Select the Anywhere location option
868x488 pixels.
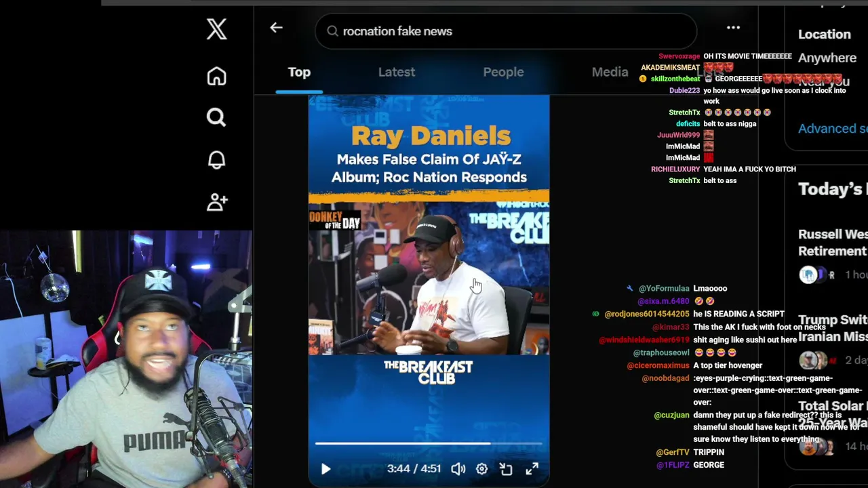pos(827,58)
